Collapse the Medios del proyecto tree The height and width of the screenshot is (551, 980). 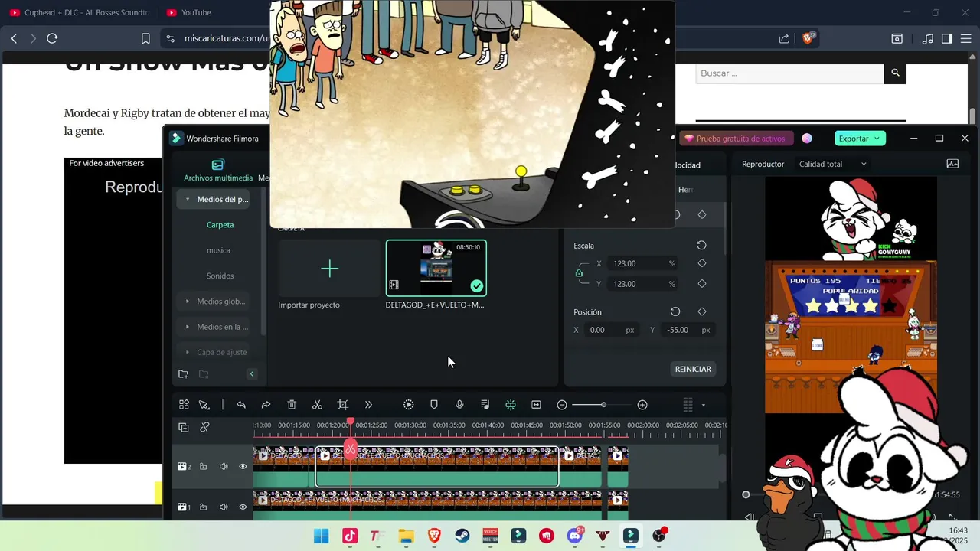click(188, 199)
